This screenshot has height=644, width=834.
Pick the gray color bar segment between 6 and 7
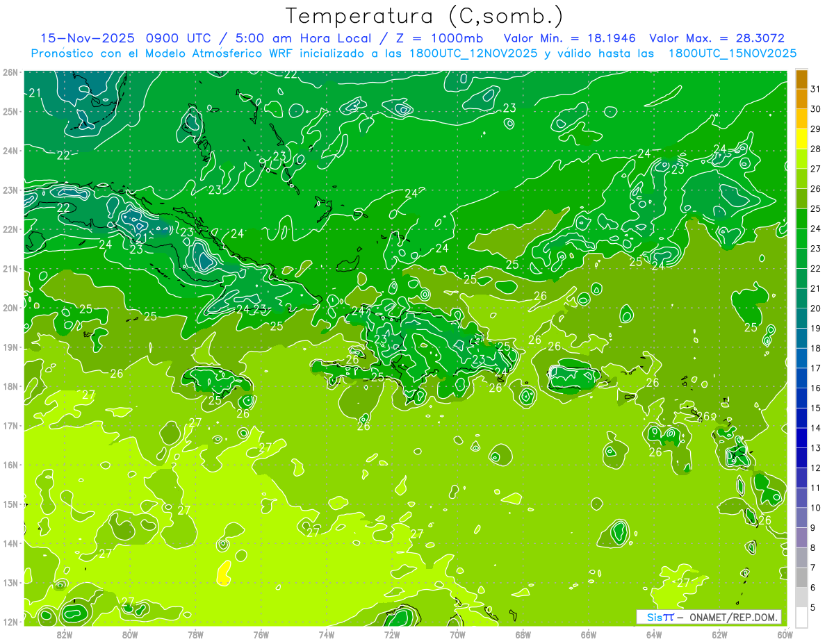tap(801, 577)
